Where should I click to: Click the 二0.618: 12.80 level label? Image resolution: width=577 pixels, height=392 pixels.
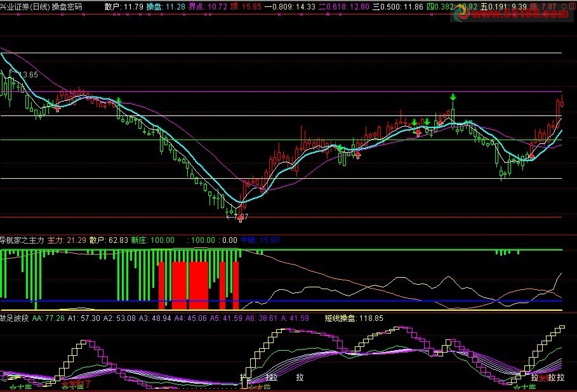(344, 6)
